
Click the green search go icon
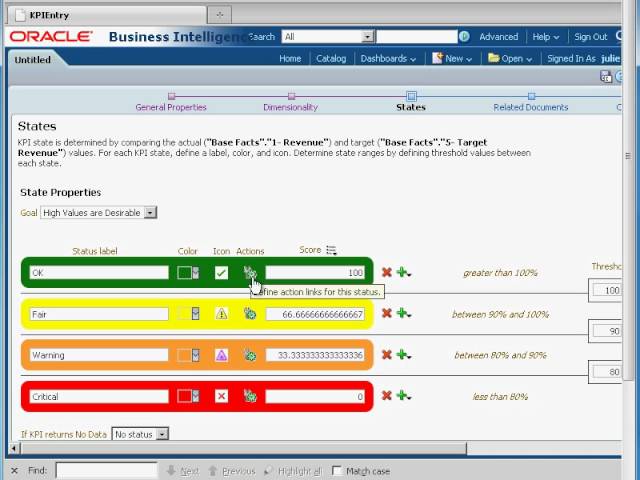(464, 37)
